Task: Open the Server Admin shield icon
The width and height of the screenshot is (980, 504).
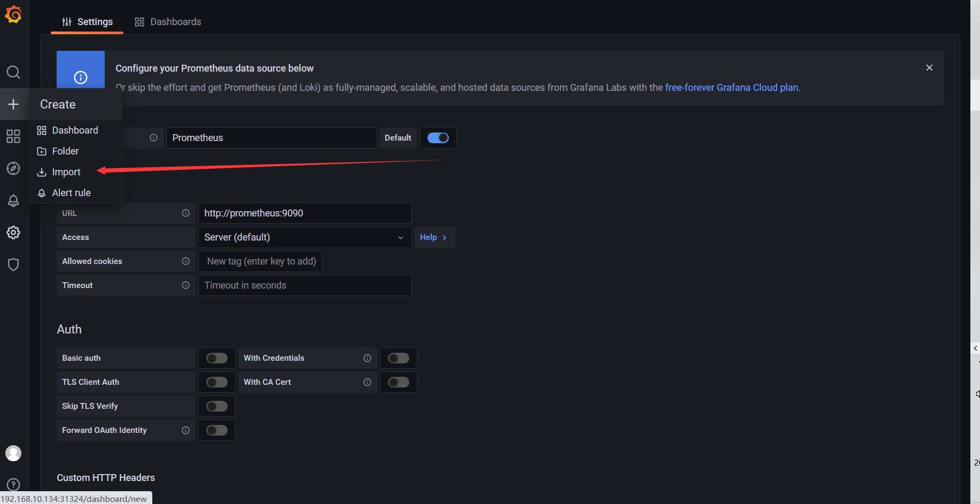Action: pyautogui.click(x=13, y=265)
